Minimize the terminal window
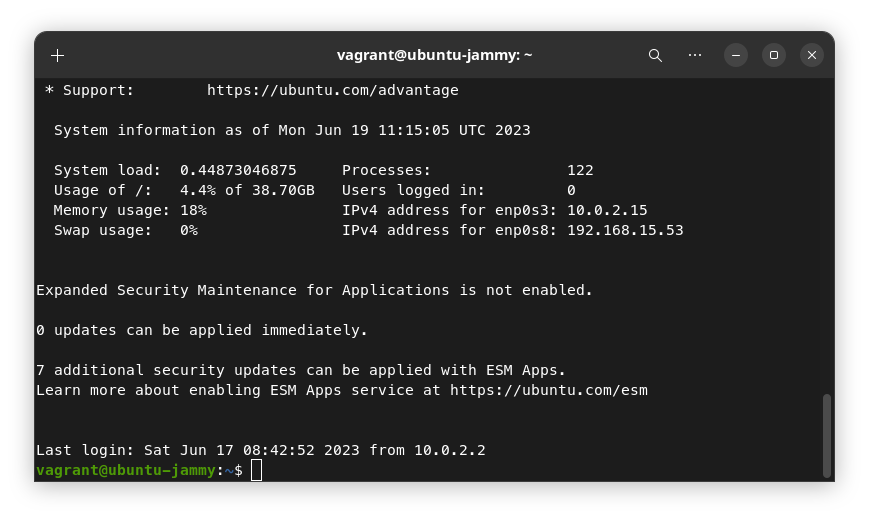Image resolution: width=869 pixels, height=519 pixels. point(736,55)
